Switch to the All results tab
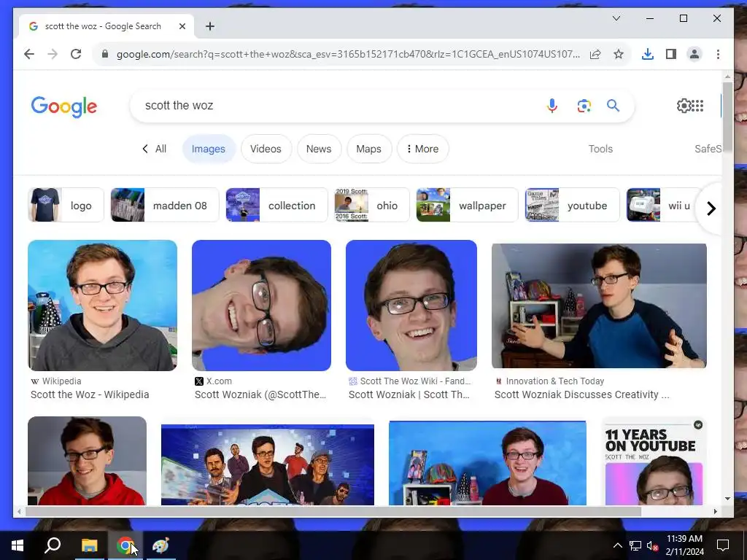 click(155, 149)
